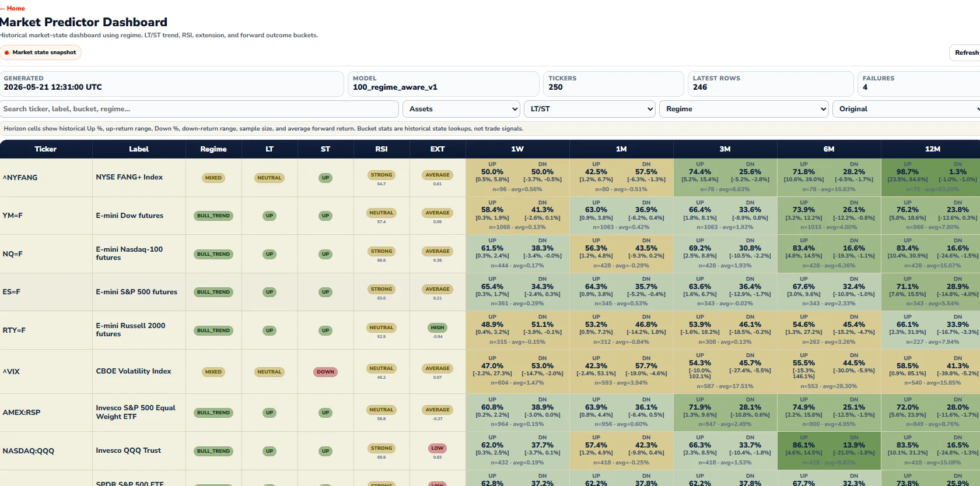Click the Tickers 250 card

(x=614, y=84)
